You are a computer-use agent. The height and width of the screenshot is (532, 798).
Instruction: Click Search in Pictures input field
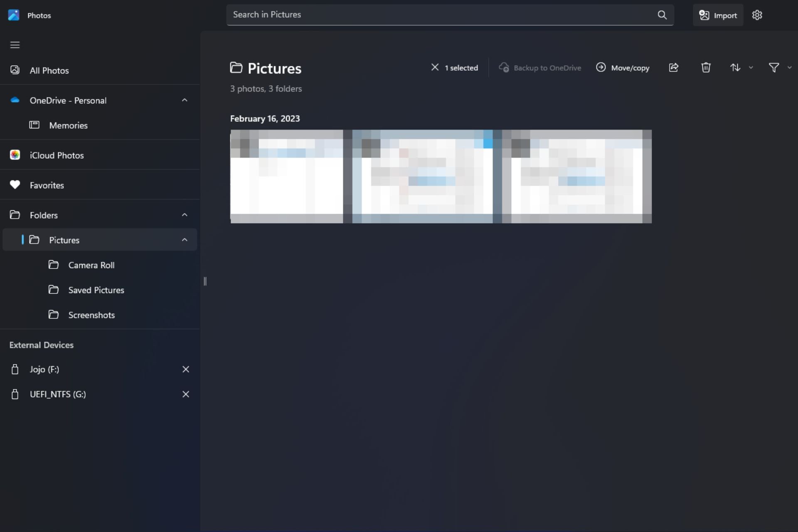(x=449, y=14)
